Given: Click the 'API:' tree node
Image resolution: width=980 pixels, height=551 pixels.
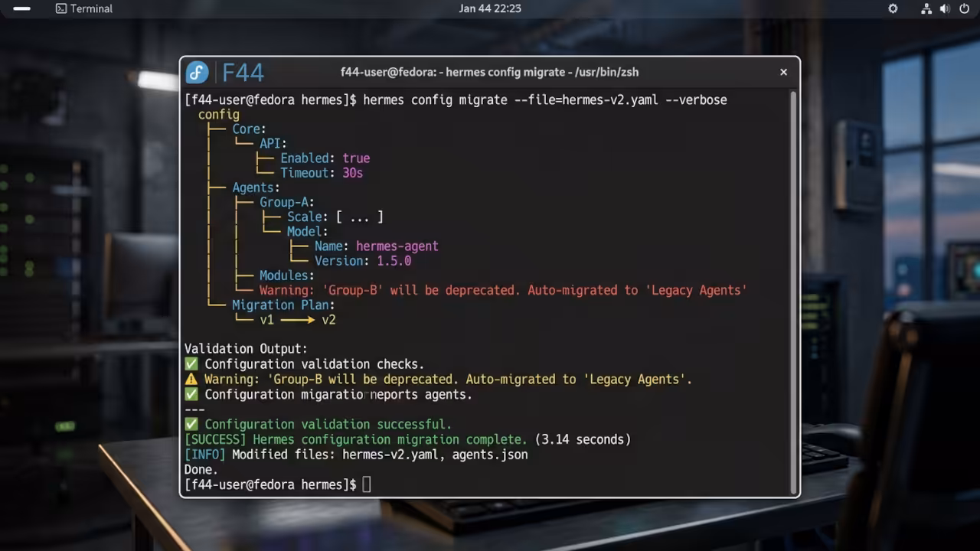Looking at the screenshot, I should (273, 144).
